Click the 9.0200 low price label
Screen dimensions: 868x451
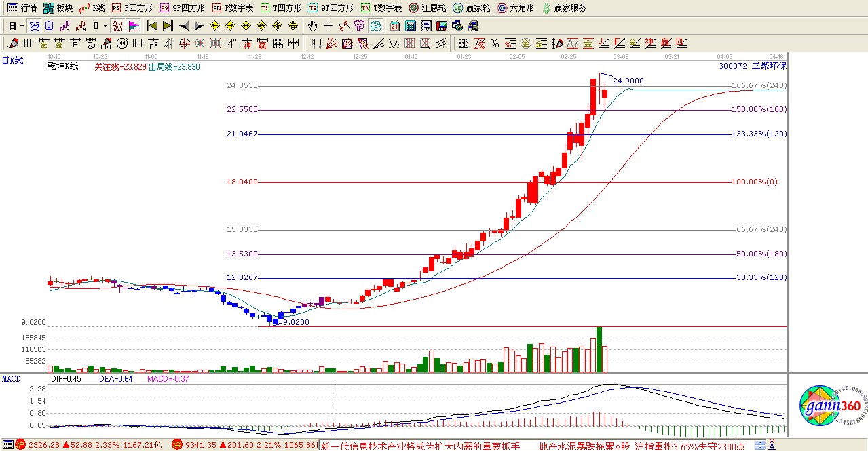pyautogui.click(x=296, y=322)
